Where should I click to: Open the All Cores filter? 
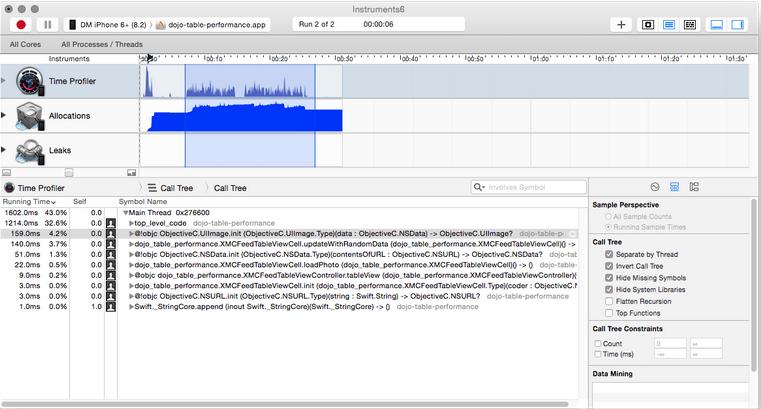click(25, 44)
